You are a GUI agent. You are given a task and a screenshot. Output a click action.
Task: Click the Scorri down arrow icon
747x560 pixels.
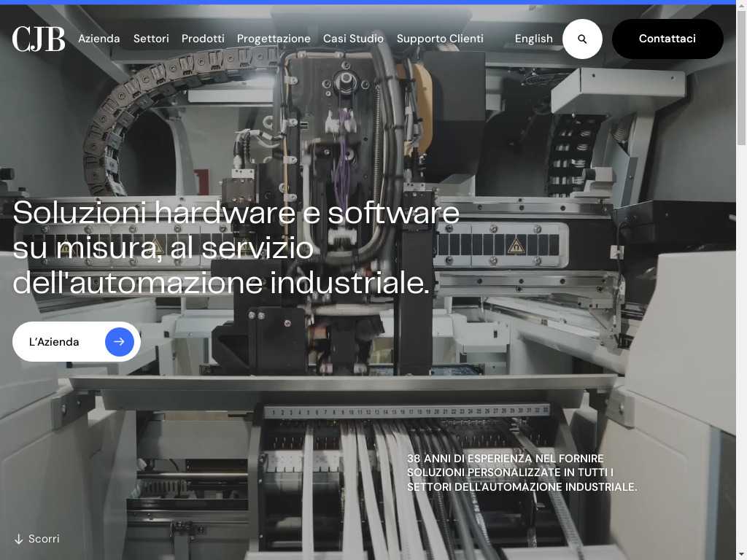(x=18, y=539)
